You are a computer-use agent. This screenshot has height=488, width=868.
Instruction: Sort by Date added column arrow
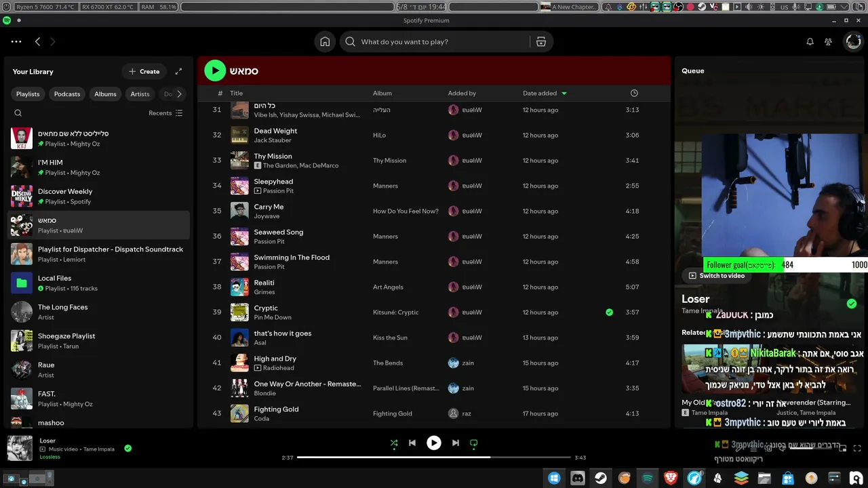[564, 94]
